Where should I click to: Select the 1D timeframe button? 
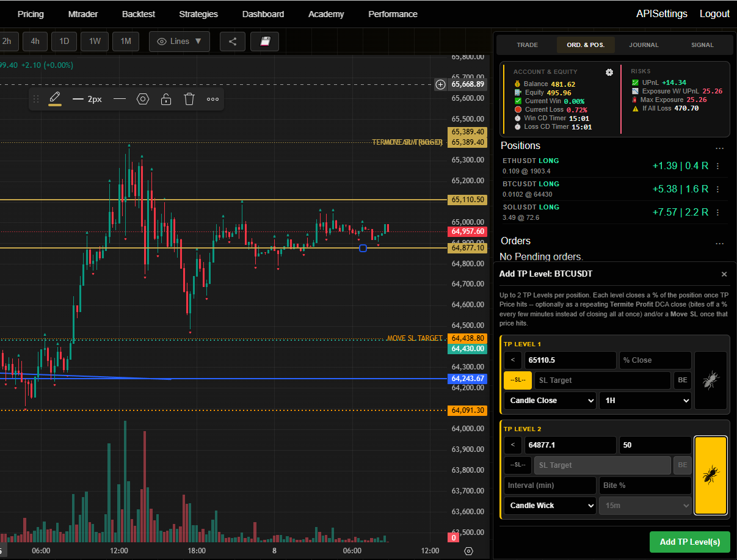[64, 42]
